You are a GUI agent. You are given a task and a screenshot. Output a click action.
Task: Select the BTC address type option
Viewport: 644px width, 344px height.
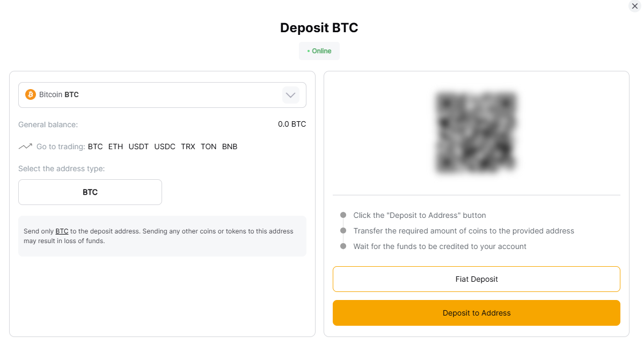pos(90,192)
